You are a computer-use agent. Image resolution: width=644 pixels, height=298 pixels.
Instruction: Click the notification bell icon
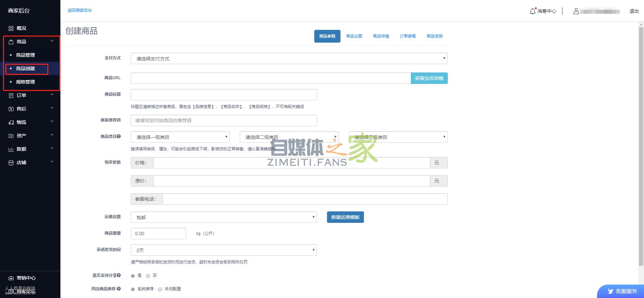pos(532,11)
